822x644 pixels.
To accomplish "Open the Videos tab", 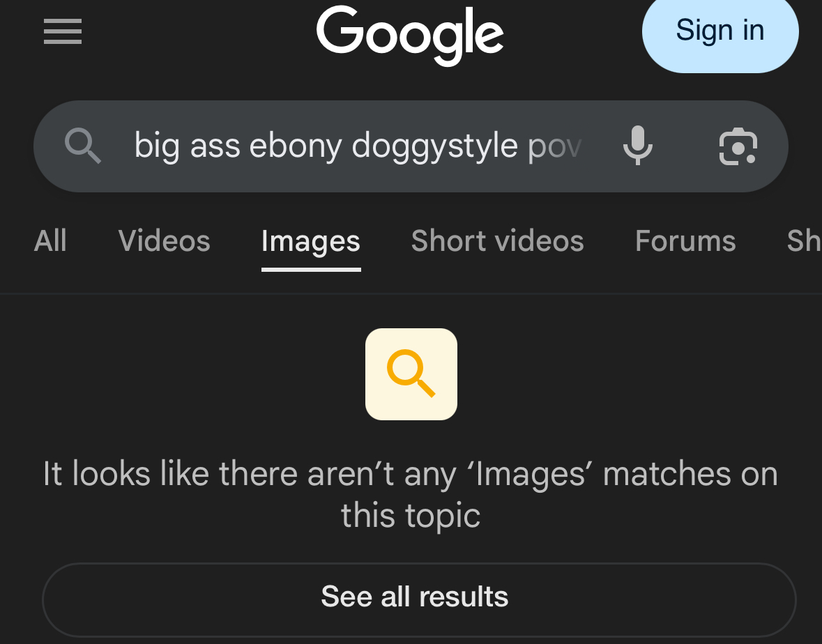I will tap(164, 241).
